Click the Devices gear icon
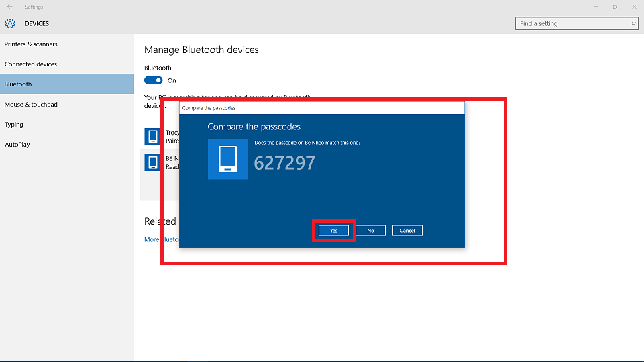644x362 pixels. 10,23
